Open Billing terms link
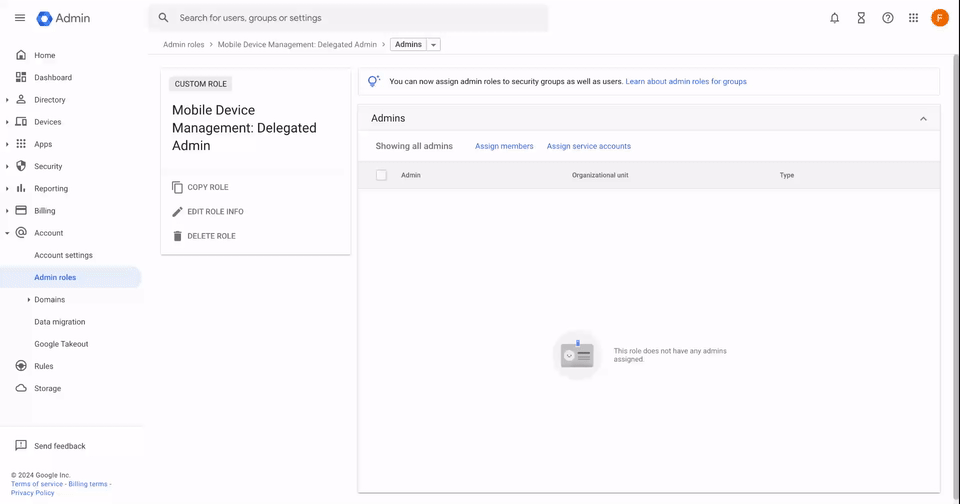 coord(88,484)
